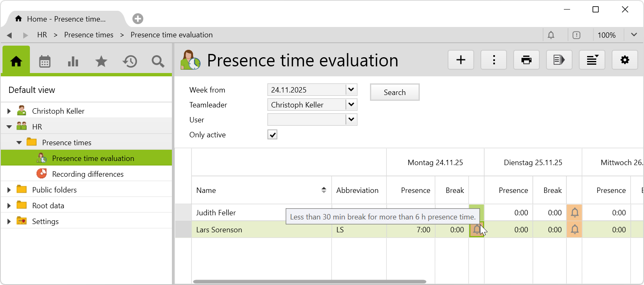
Task: Click the Search button
Action: click(x=394, y=92)
